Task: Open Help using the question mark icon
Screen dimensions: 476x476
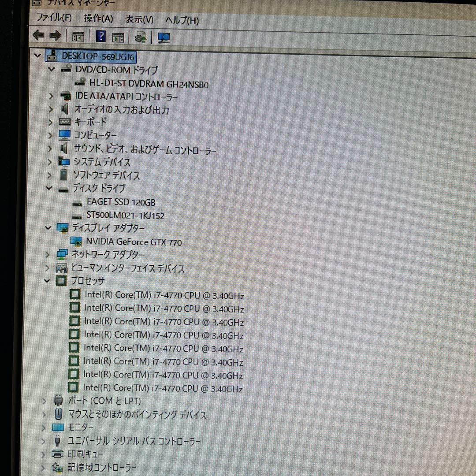Action: point(100,37)
